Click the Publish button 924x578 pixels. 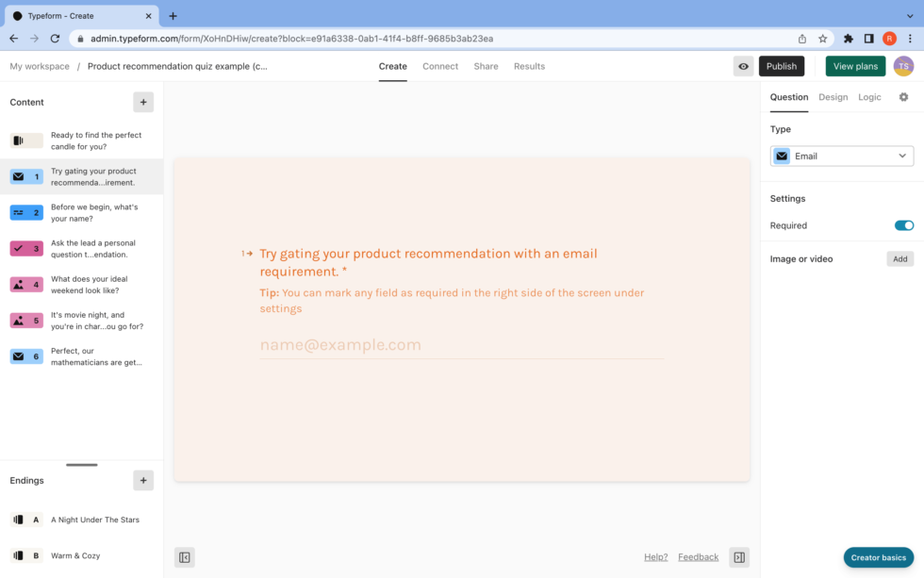coord(782,66)
